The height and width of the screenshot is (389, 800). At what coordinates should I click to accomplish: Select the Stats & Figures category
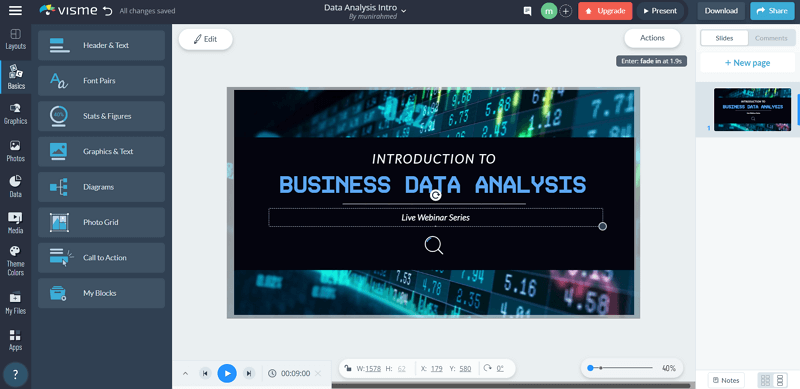point(102,116)
